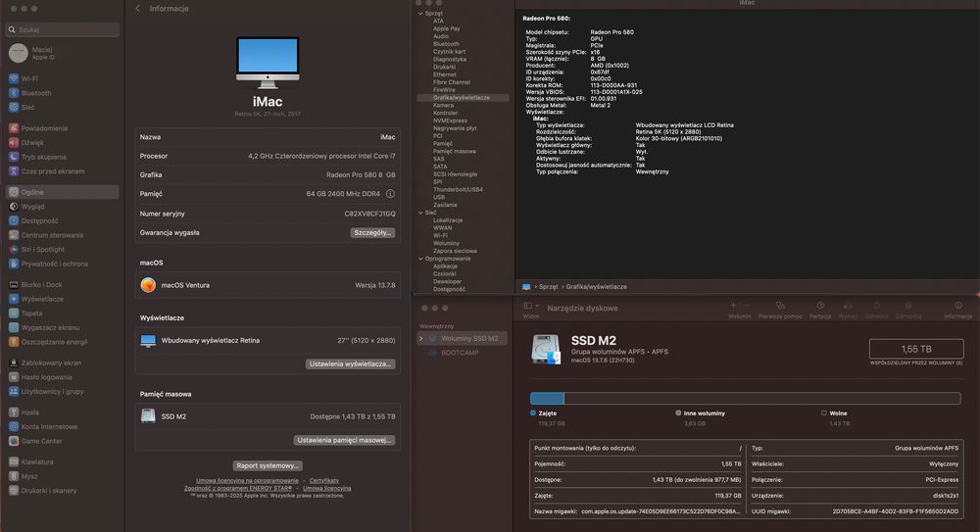Open Tryb skupienia settings
Screen dimensions: 980x532
44,157
